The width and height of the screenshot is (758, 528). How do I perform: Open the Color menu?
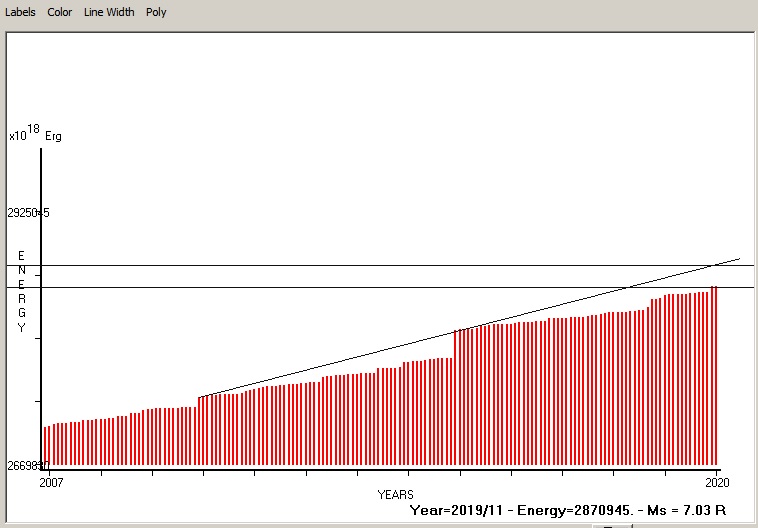pyautogui.click(x=59, y=12)
